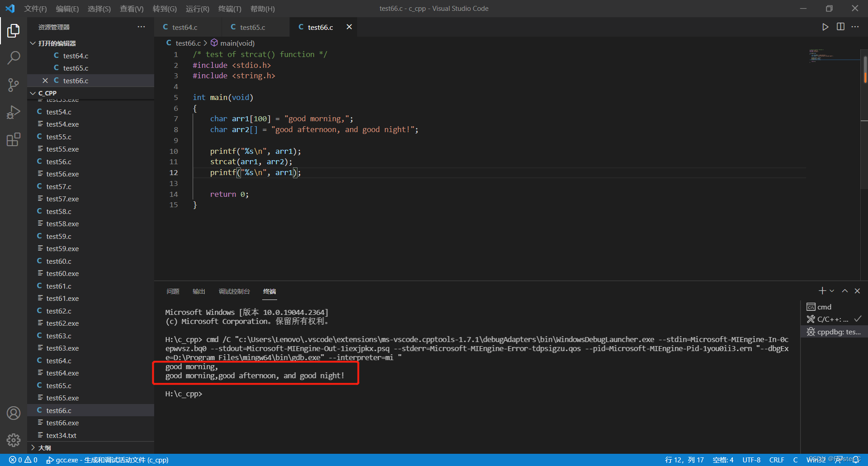Open the Edit menu
The width and height of the screenshot is (868, 466).
(67, 9)
